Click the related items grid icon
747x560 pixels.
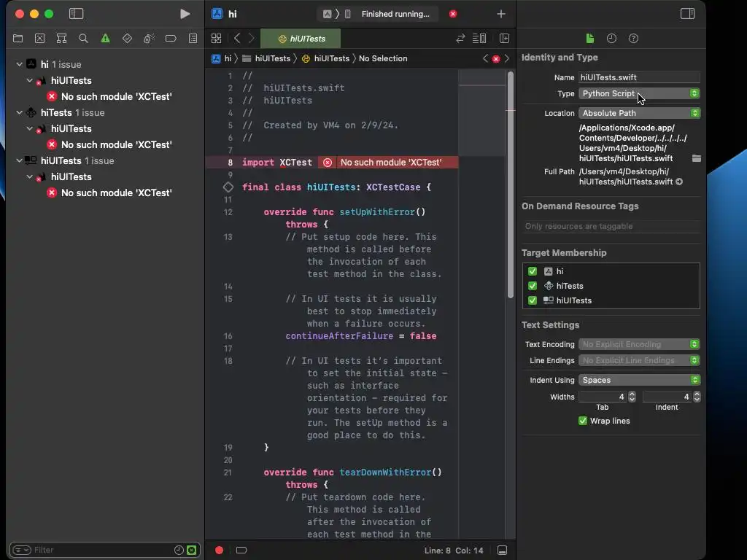[216, 39]
